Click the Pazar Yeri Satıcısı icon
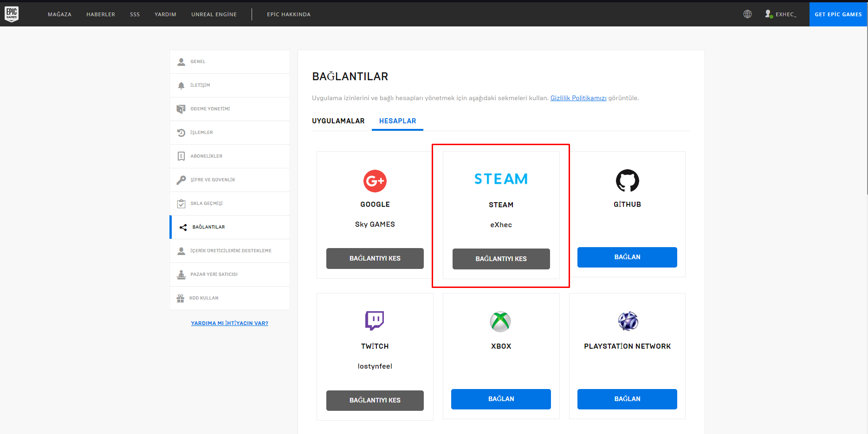Image resolution: width=868 pixels, height=434 pixels. pyautogui.click(x=181, y=274)
